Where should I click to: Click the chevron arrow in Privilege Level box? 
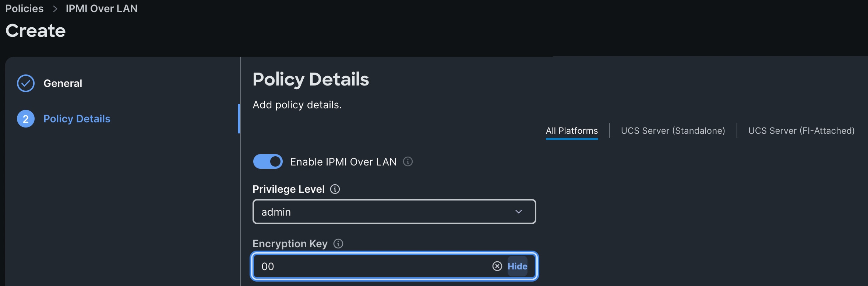pyautogui.click(x=519, y=212)
